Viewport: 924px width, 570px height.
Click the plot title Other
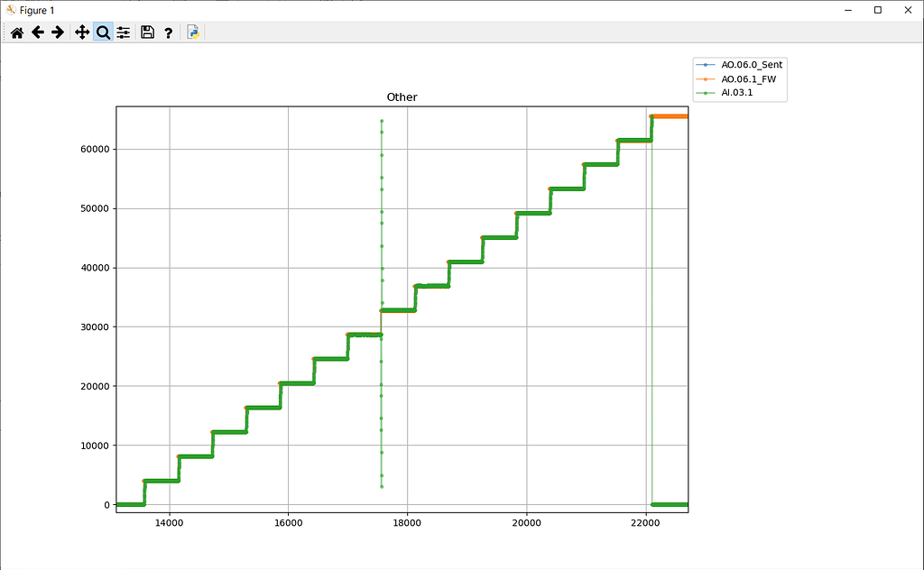402,97
